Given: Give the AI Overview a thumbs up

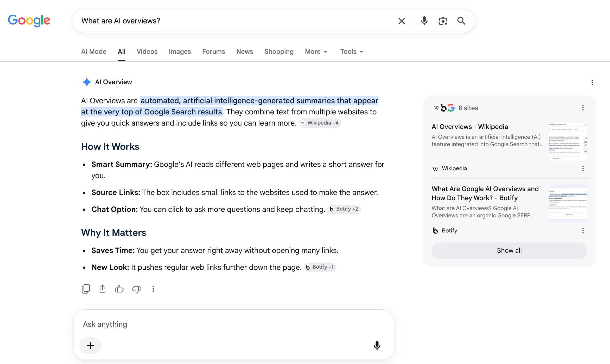Looking at the screenshot, I should [119, 289].
